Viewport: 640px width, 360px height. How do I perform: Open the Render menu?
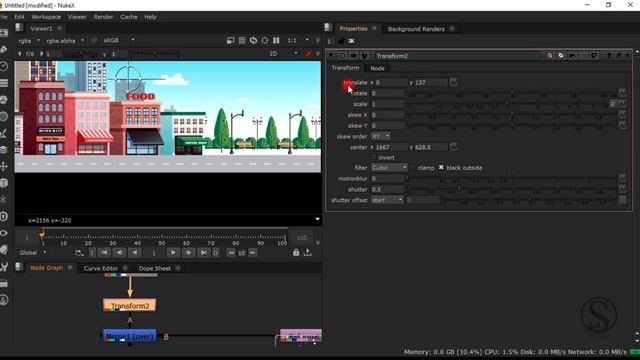(x=103, y=17)
